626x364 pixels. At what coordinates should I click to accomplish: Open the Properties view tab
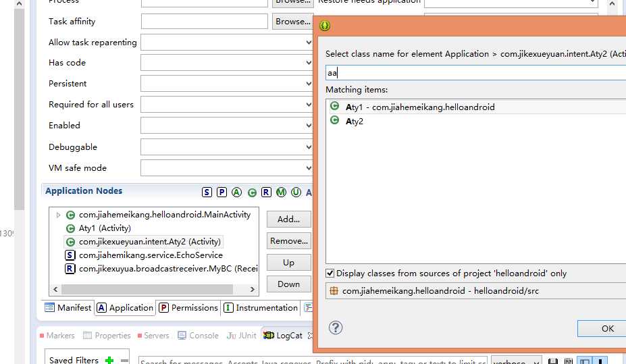pos(107,336)
